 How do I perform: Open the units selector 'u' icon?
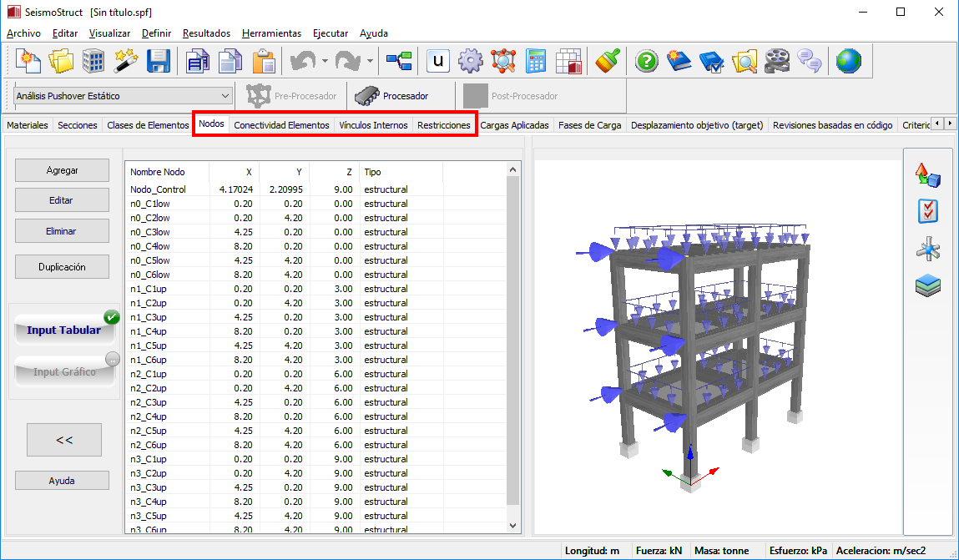click(x=438, y=61)
